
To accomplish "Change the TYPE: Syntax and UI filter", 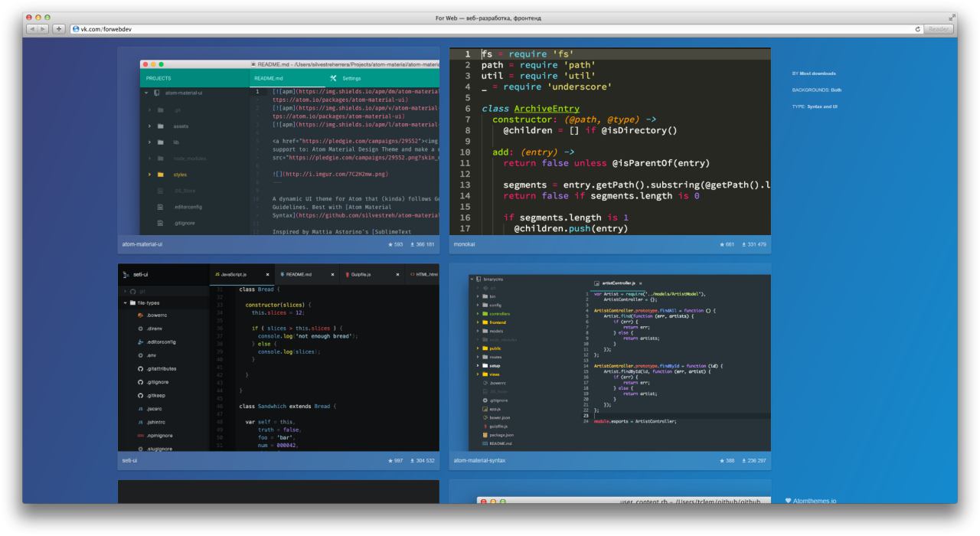I will click(815, 106).
